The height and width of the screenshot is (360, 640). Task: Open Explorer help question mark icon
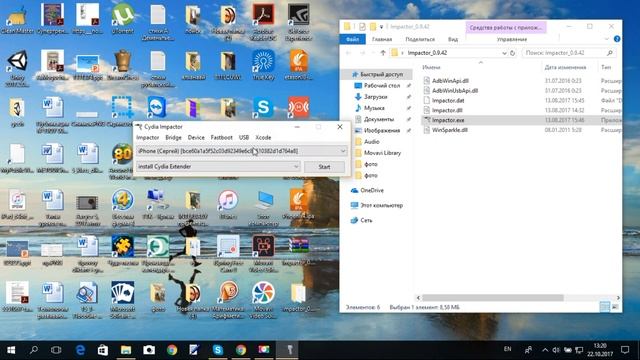pos(617,39)
